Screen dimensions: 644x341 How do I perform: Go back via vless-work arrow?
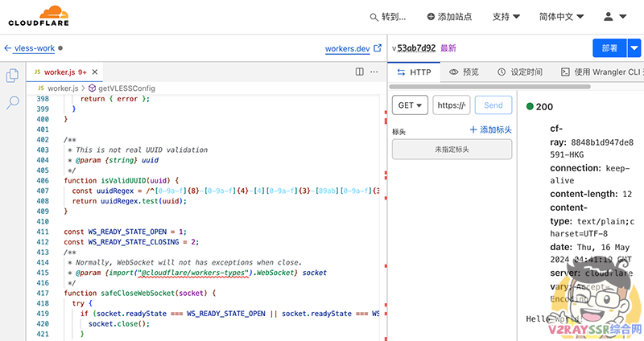[x=9, y=48]
